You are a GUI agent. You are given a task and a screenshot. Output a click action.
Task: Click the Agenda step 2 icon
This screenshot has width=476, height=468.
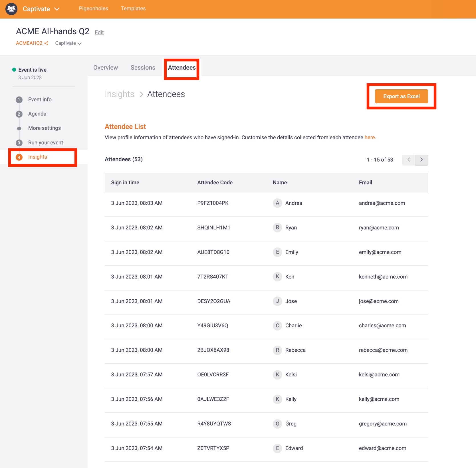point(19,114)
